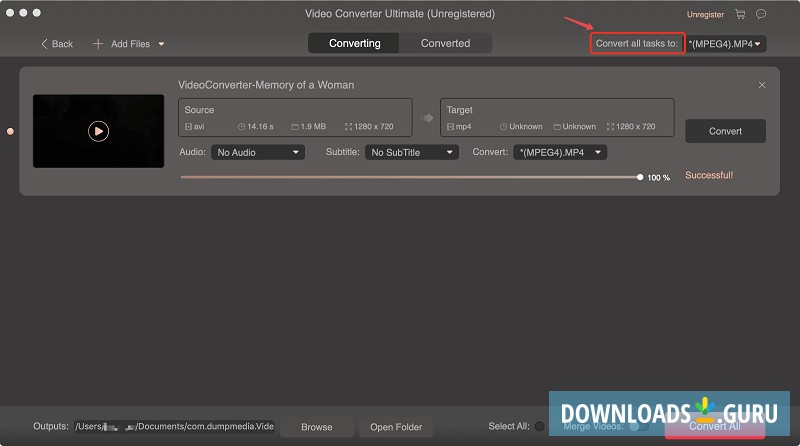Click the conversion progress bar handle
This screenshot has width=800, height=446.
[x=640, y=177]
